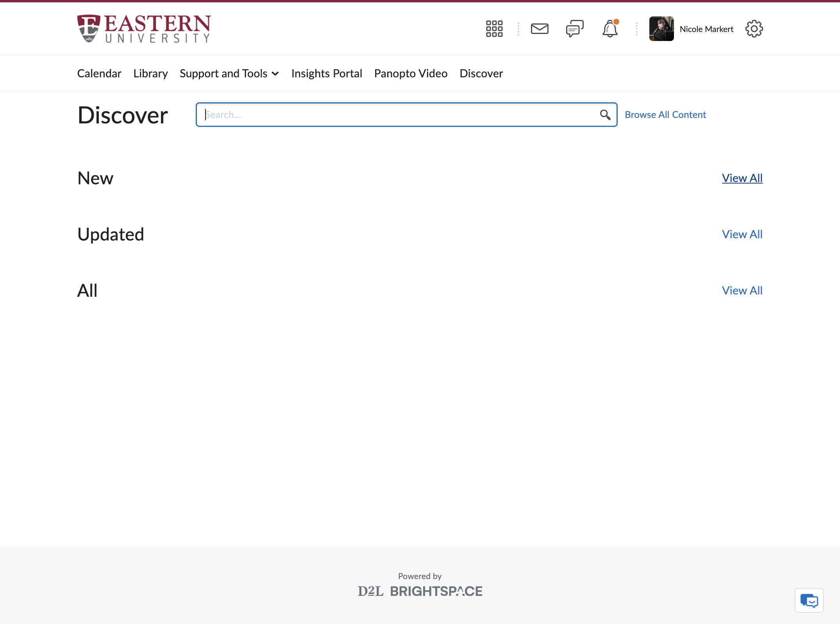The width and height of the screenshot is (840, 624).
Task: Open the course selector grid icon
Action: [494, 29]
